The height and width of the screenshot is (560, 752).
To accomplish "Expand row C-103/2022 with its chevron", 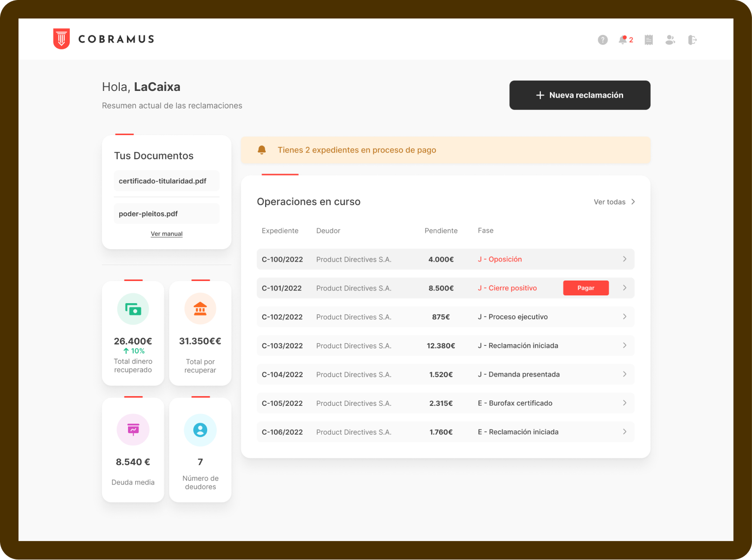I will 625,345.
